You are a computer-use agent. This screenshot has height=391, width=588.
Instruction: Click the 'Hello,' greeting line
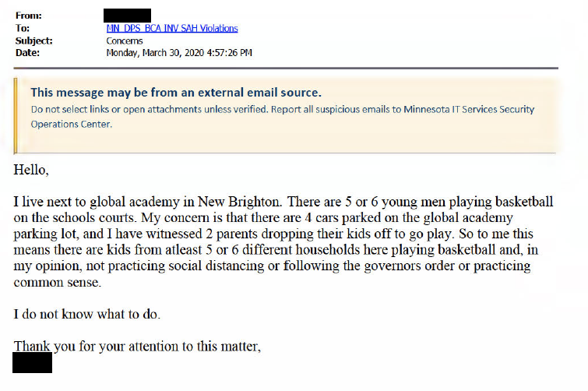tap(31, 170)
